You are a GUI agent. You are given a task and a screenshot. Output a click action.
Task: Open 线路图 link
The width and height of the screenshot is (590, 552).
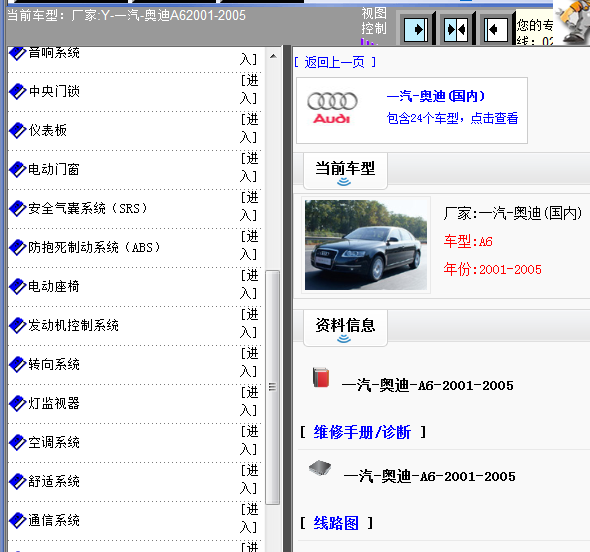(x=336, y=523)
